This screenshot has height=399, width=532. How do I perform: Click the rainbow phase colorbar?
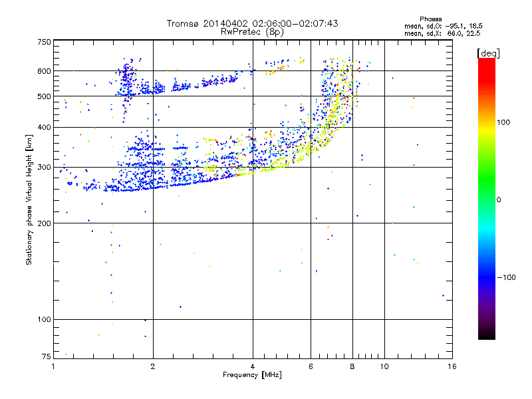(x=487, y=199)
